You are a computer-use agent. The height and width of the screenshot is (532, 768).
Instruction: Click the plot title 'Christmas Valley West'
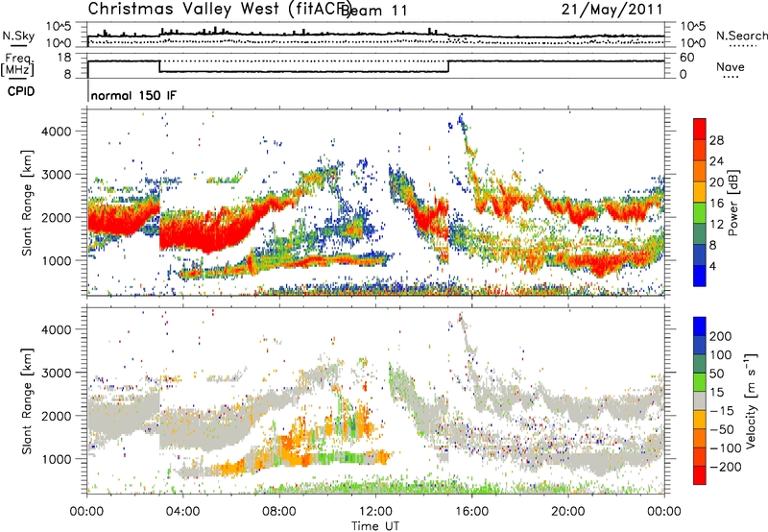183,9
